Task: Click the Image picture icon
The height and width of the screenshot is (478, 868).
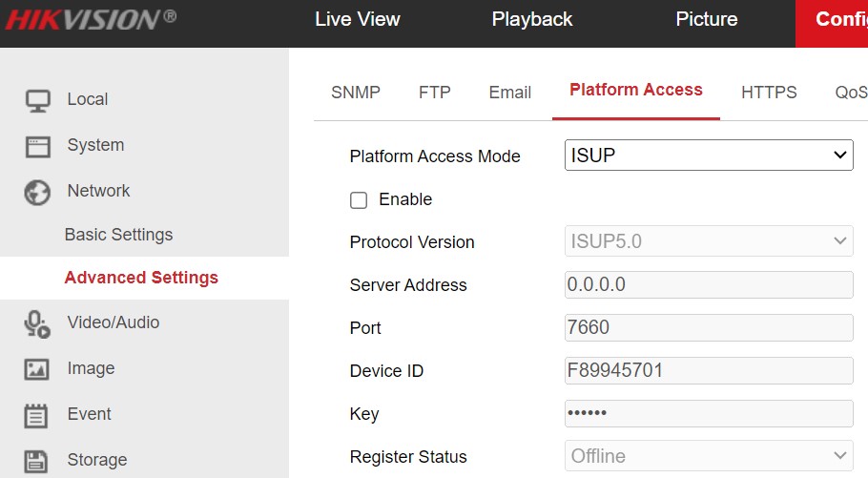Action: click(37, 369)
